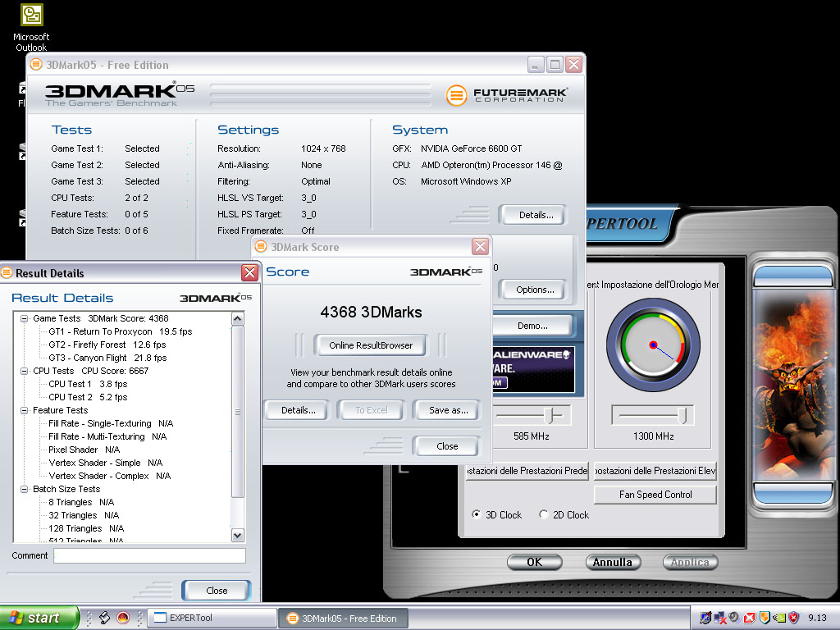Image resolution: width=840 pixels, height=630 pixels.
Task: Launch the red round quick launch icon
Action: point(123,618)
